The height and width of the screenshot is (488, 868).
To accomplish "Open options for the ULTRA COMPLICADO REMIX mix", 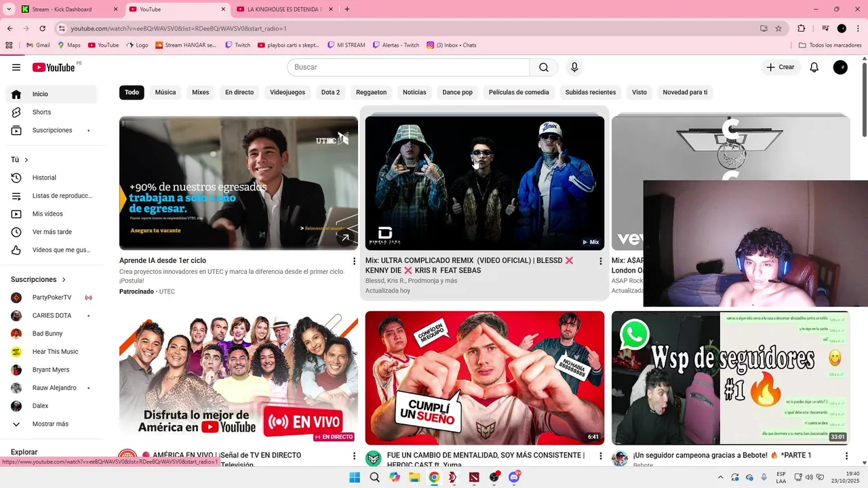I will pos(600,261).
